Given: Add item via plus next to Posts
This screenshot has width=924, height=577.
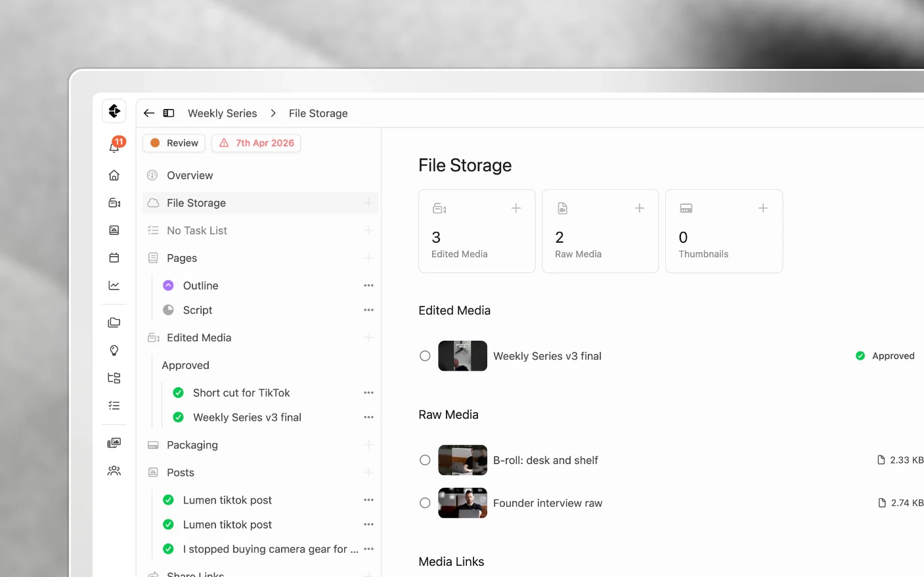Looking at the screenshot, I should tap(368, 473).
